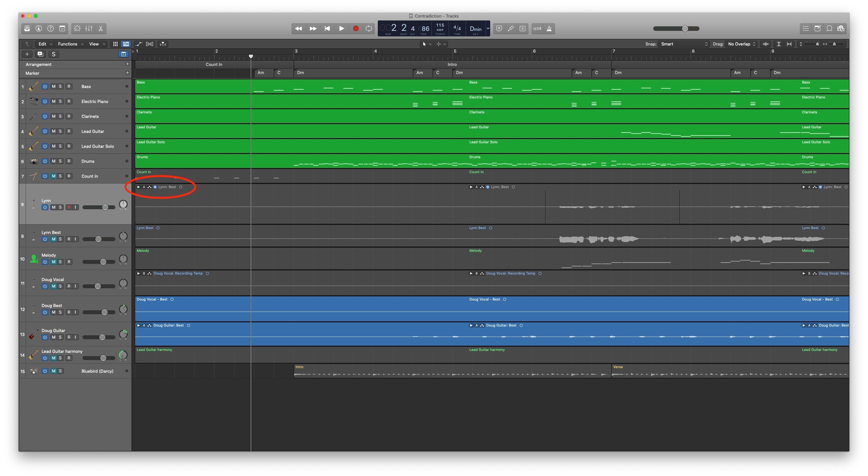
Task: Enable the metronome click
Action: pyautogui.click(x=549, y=29)
